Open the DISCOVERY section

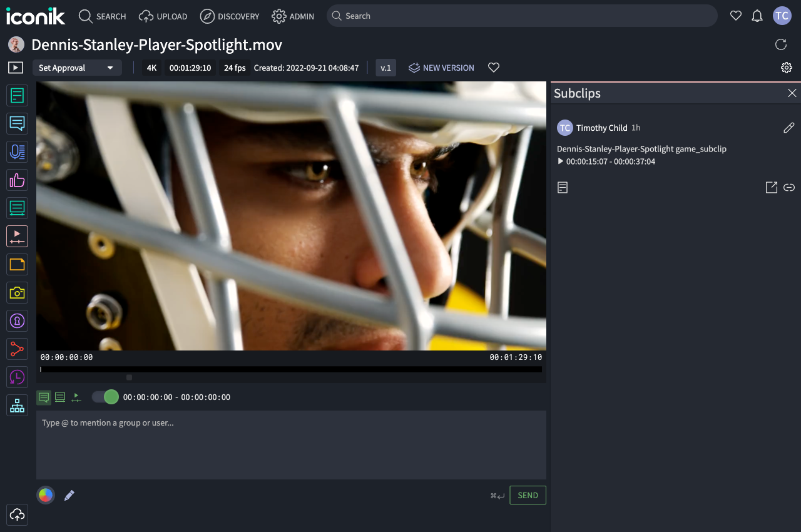point(230,16)
